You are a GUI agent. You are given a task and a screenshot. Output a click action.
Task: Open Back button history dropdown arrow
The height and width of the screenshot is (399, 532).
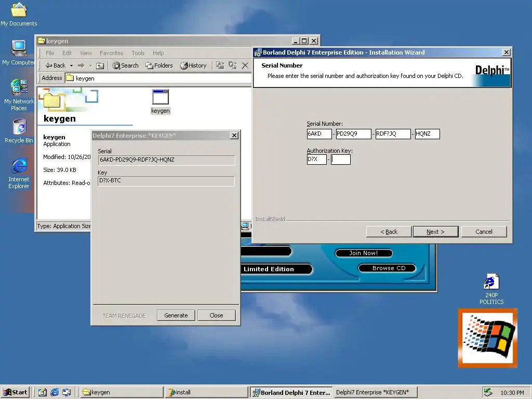point(71,65)
